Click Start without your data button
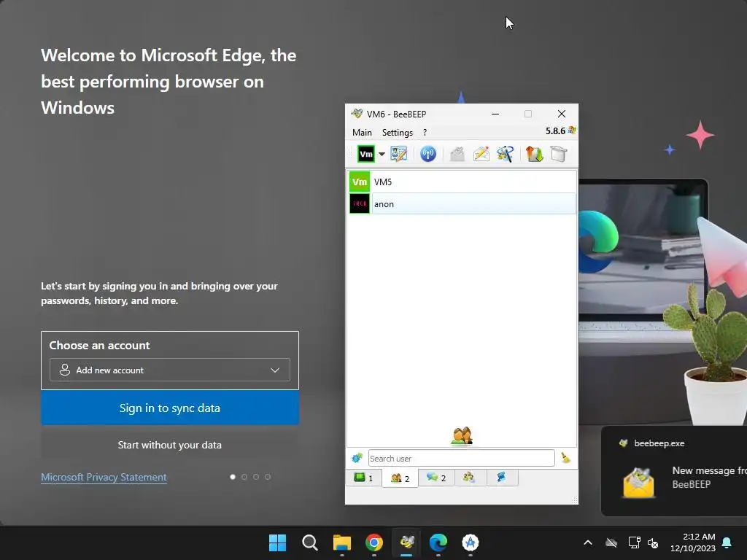Screen dimensions: 747x560 coord(169,445)
